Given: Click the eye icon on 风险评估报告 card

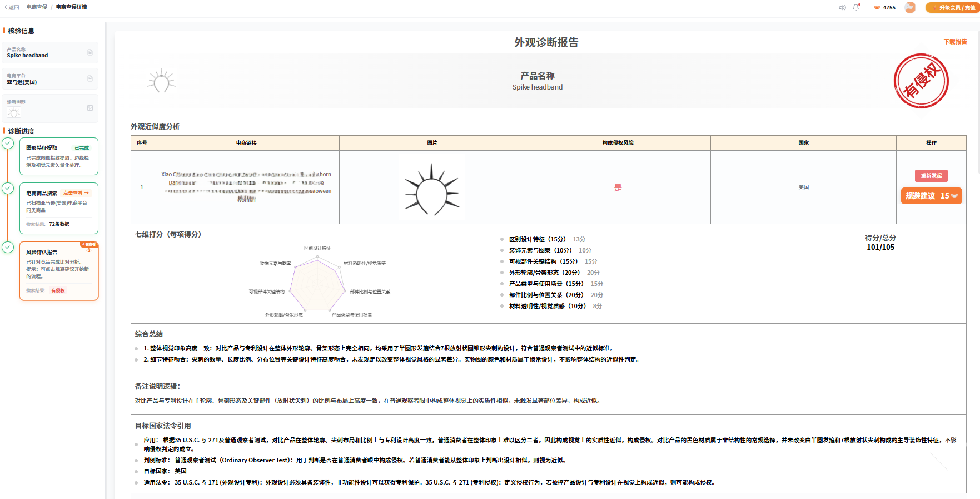Looking at the screenshot, I should pyautogui.click(x=89, y=250).
